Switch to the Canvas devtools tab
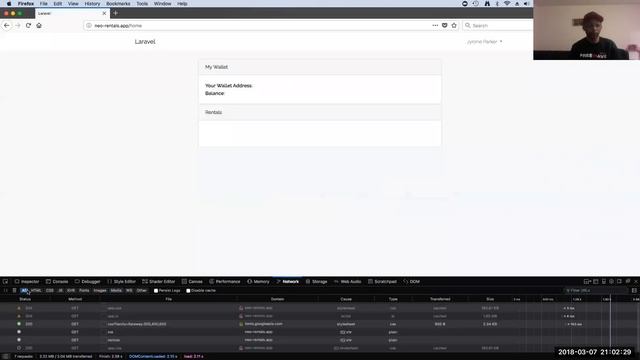Image resolution: width=640 pixels, height=360 pixels. click(x=192, y=281)
